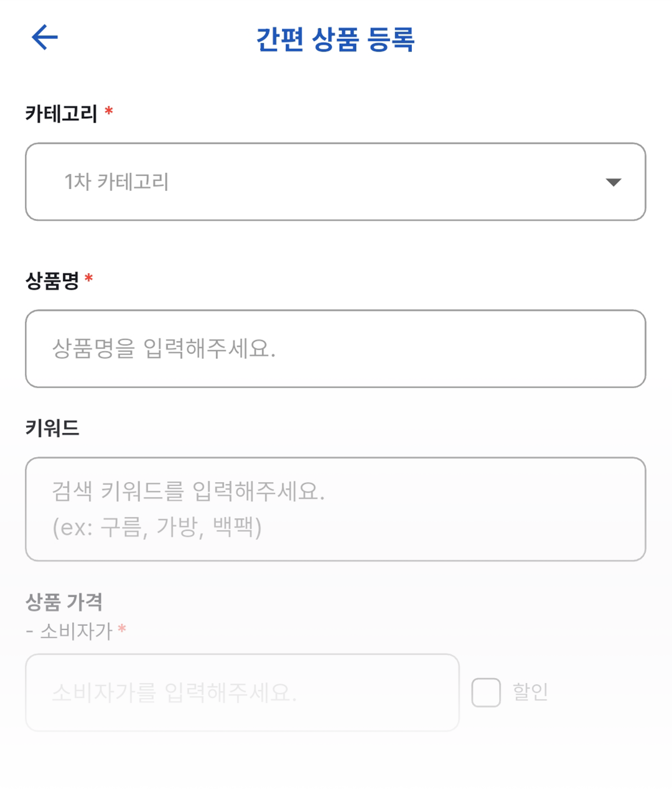This screenshot has width=672, height=790.
Task: Click the 할인 label text
Action: [x=530, y=692]
